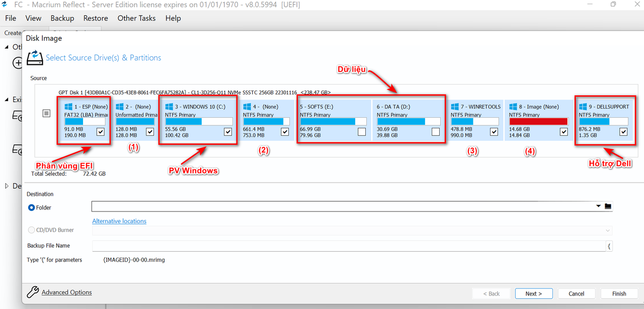The image size is (644, 309).
Task: Uncheck the 8 - Image partition checkbox
Action: click(x=563, y=132)
